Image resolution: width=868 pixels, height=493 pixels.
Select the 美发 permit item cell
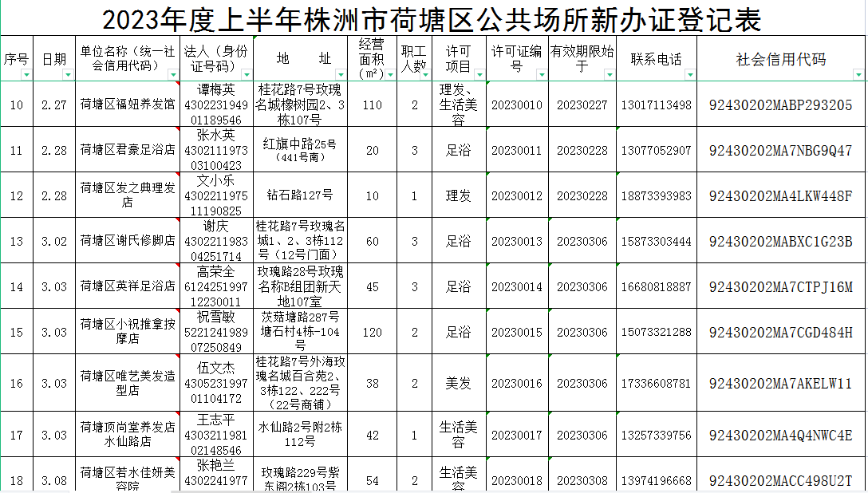pos(458,384)
